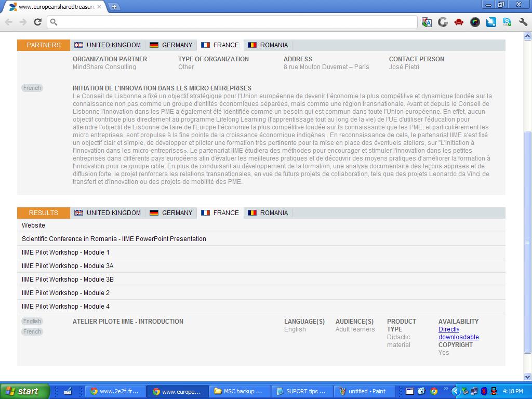
Task: Click the Directly downloadable link
Action: coord(458,333)
